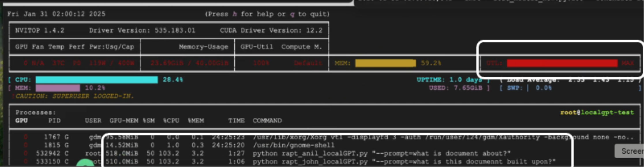Click the '14.52MiB' GPU memory value
The height and width of the screenshot is (167, 644).
pyautogui.click(x=122, y=145)
